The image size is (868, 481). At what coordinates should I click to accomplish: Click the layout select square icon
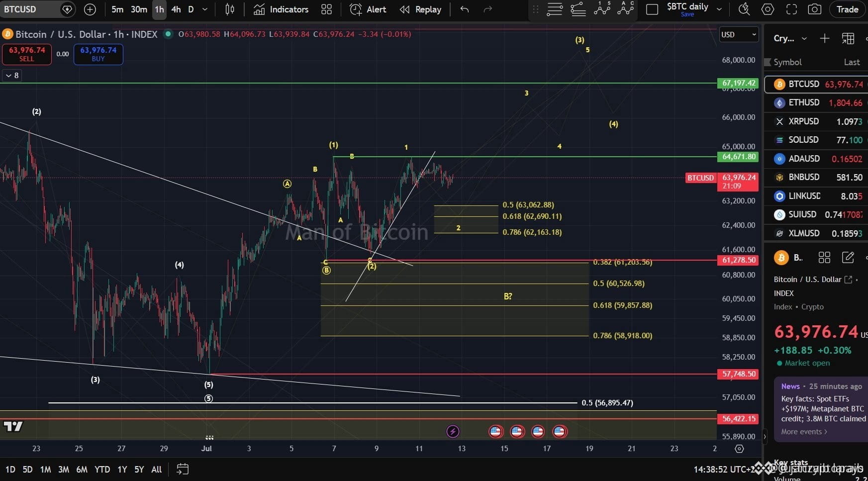pos(652,9)
